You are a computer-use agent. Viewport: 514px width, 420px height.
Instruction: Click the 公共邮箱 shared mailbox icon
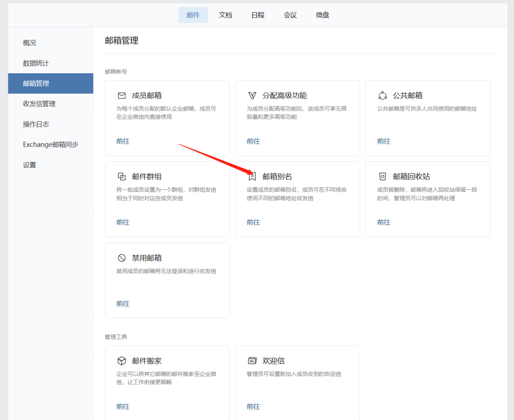(383, 96)
